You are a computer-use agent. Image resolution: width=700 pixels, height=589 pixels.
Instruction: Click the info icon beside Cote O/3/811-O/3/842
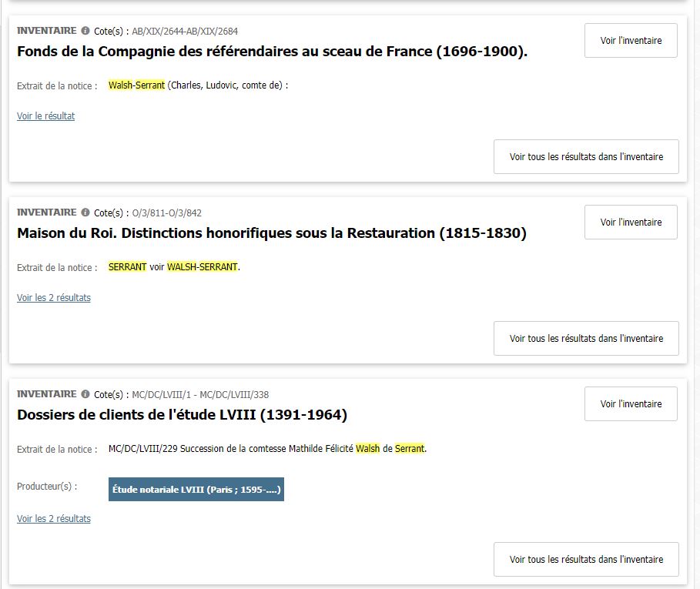pos(85,213)
